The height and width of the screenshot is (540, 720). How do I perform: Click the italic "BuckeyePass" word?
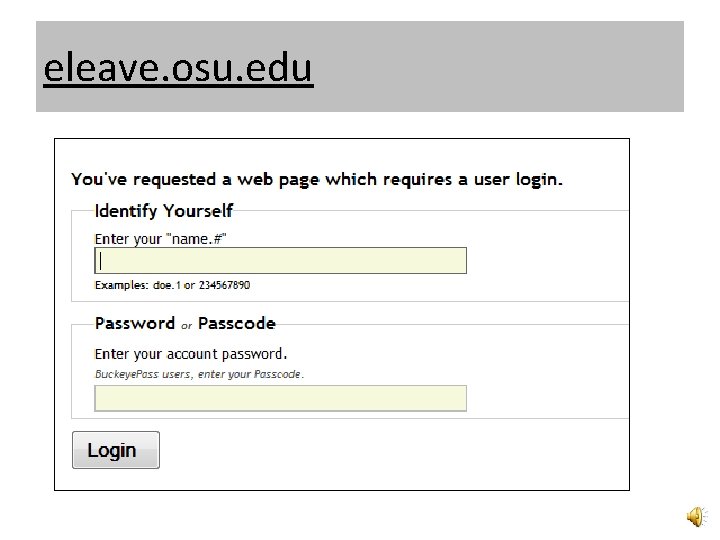120,374
